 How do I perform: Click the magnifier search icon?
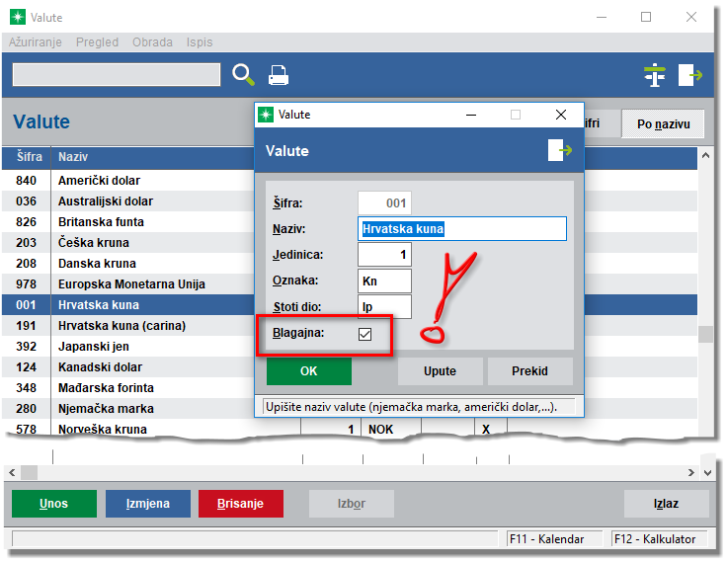point(243,74)
